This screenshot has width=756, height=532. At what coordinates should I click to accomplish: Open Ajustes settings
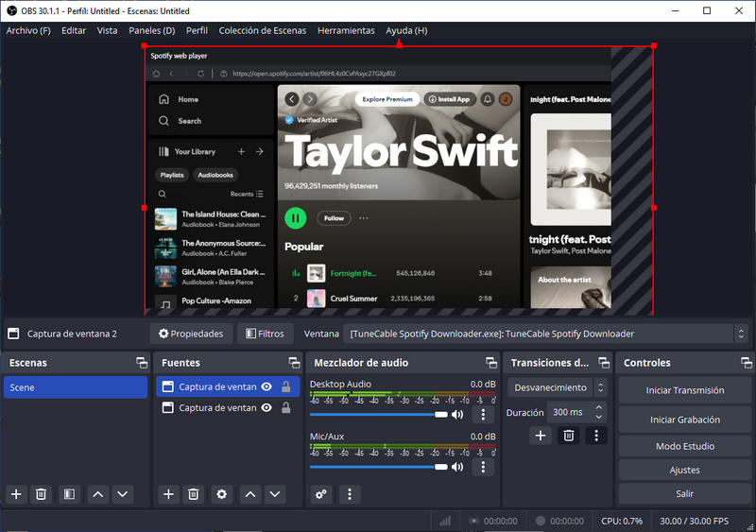pos(684,470)
